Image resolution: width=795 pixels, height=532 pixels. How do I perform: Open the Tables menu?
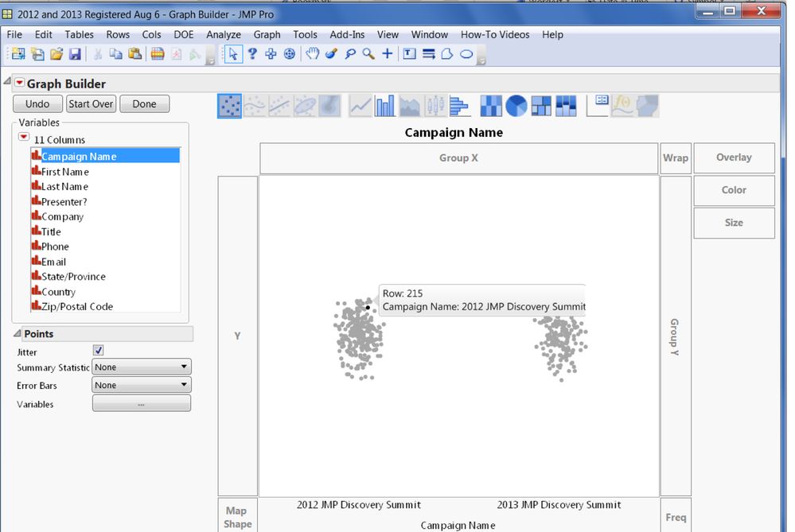coord(79,34)
